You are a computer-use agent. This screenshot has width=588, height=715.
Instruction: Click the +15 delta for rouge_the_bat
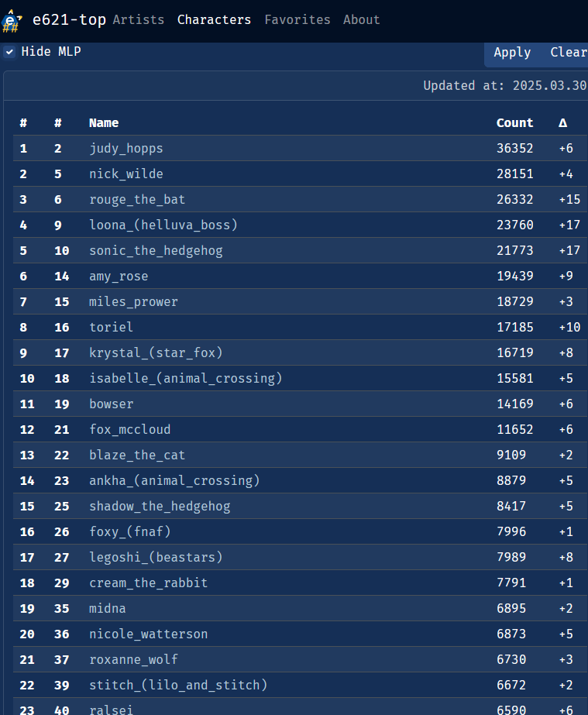coord(569,199)
